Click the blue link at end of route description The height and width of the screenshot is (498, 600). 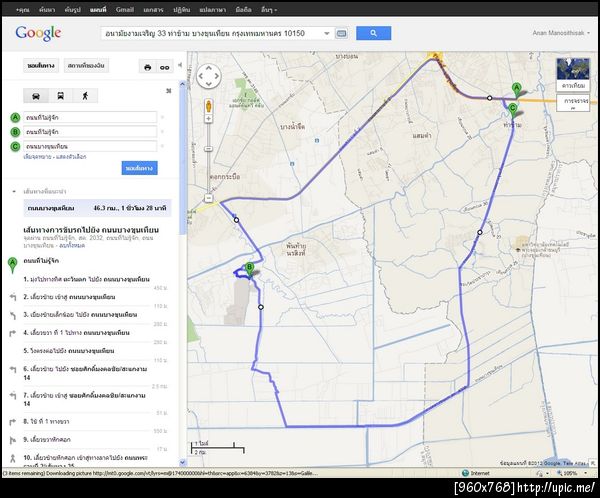point(72,245)
